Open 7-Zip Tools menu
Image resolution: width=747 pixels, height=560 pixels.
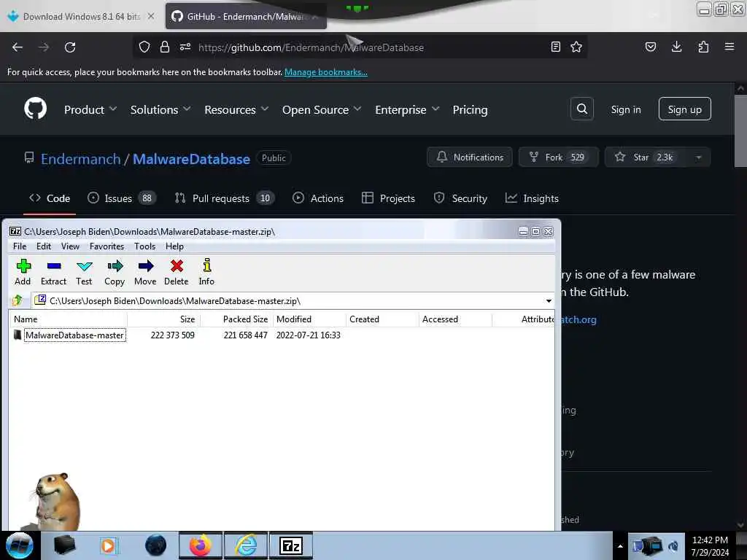[145, 246]
